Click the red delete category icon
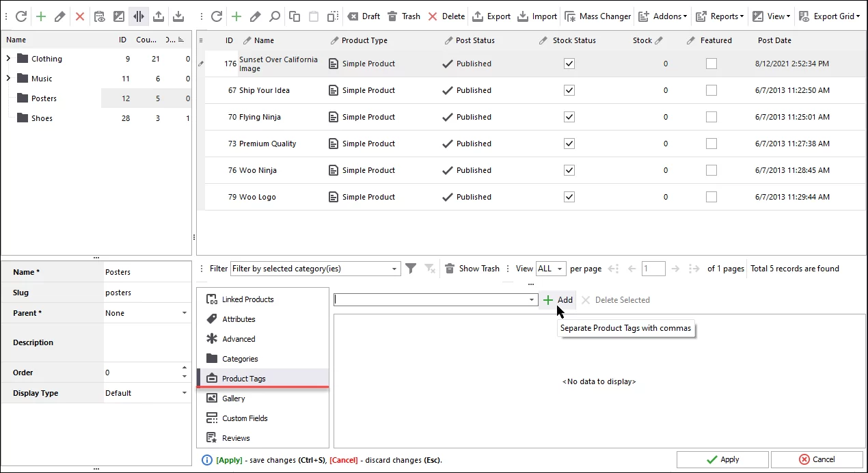 point(80,16)
